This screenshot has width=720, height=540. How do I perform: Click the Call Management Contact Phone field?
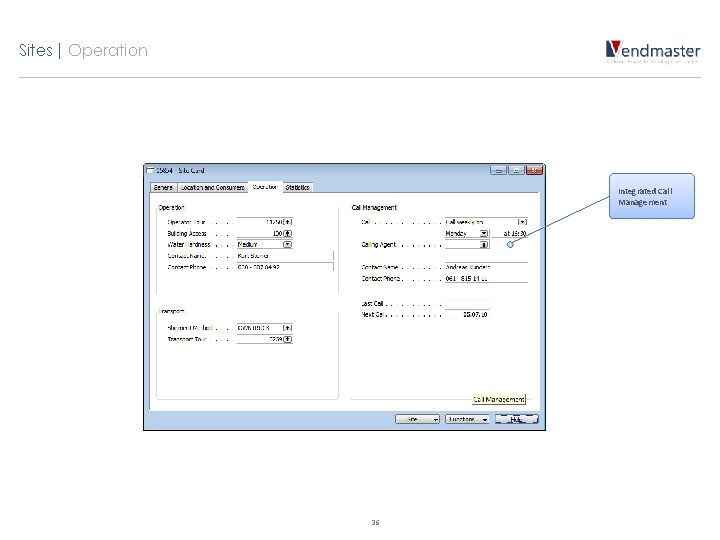coord(486,278)
